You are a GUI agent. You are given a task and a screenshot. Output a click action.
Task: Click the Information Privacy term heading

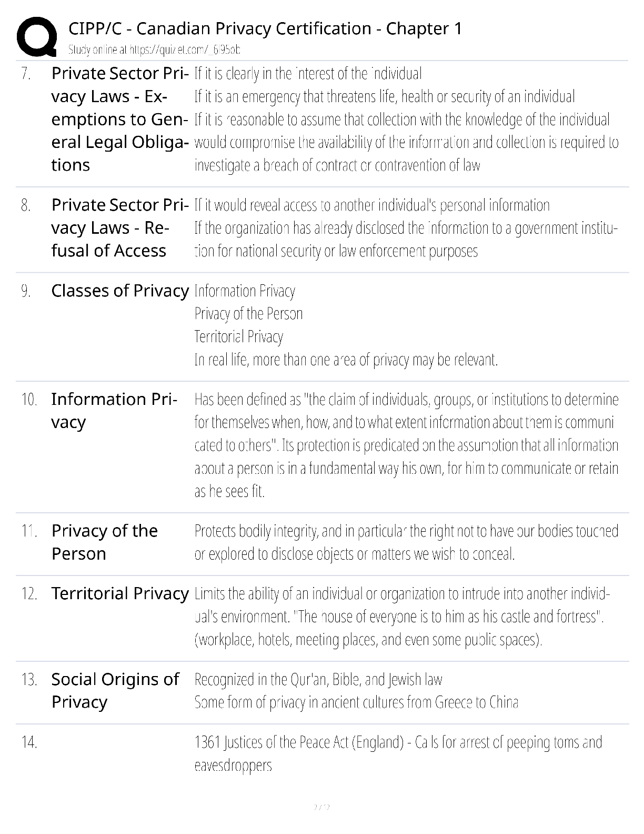(114, 410)
